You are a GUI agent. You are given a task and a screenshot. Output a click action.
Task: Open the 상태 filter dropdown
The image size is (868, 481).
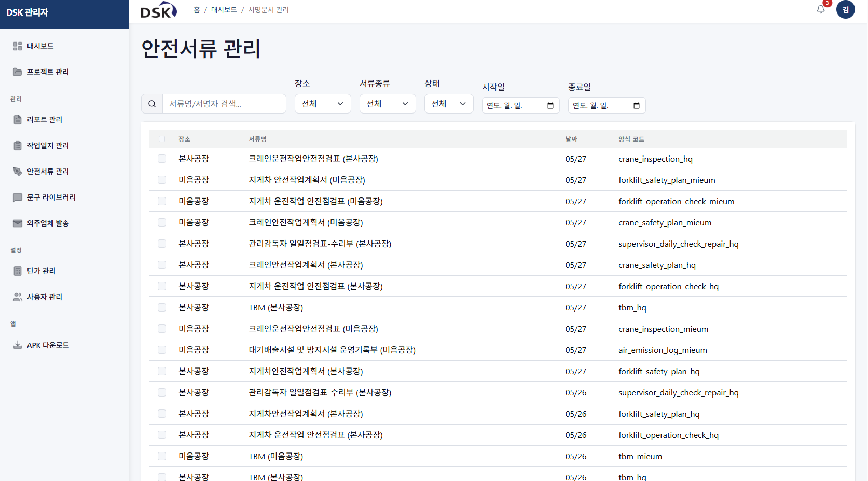click(x=449, y=104)
